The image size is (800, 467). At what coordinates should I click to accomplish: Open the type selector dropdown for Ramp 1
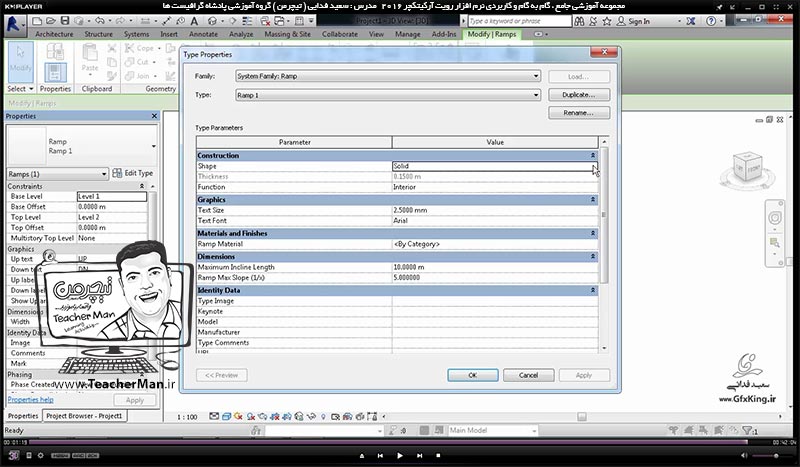(x=154, y=146)
